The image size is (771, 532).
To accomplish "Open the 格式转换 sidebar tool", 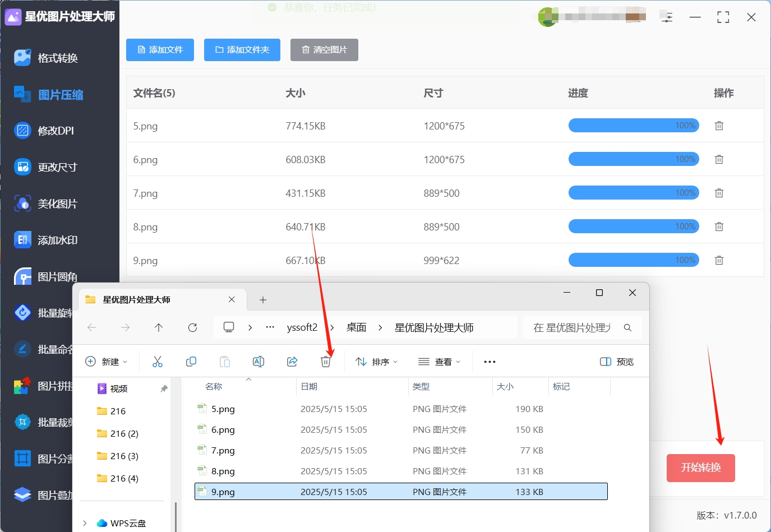I will tap(47, 58).
